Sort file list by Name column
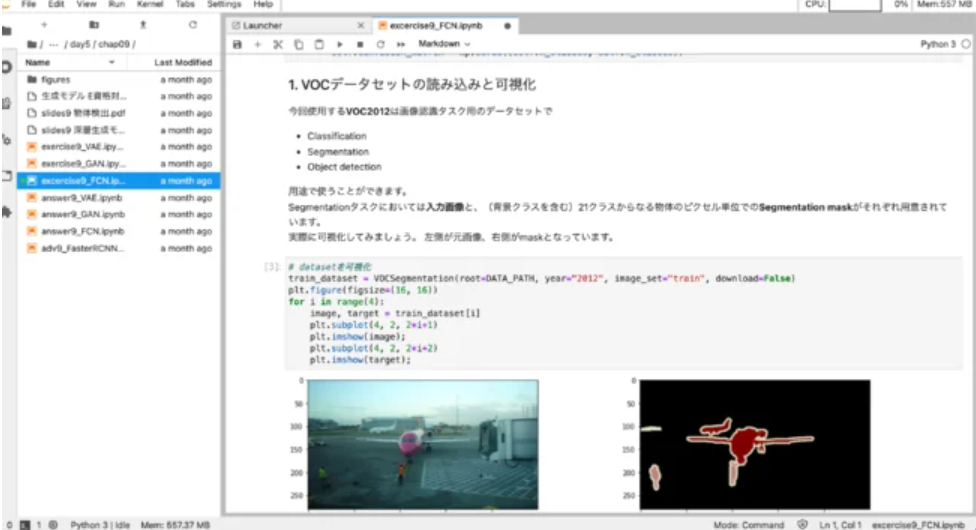 tap(37, 62)
